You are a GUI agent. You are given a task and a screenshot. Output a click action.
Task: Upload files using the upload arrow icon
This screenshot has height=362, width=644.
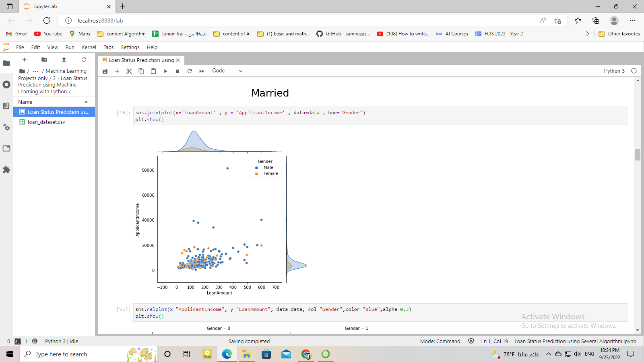pos(64,60)
